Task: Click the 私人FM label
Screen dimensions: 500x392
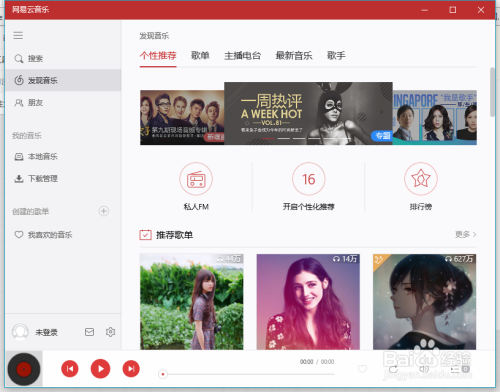Action: click(196, 207)
